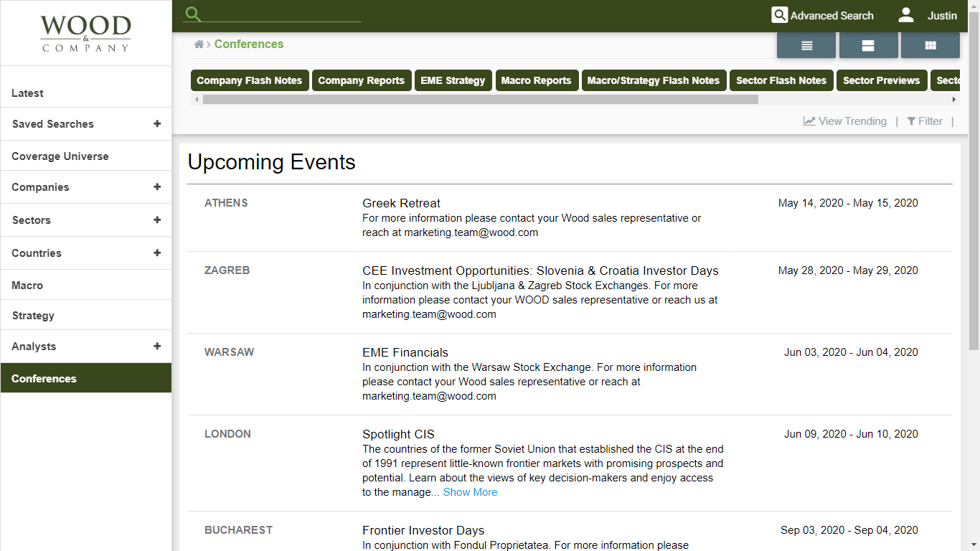Toggle the Company Flash Notes filter

(x=250, y=80)
